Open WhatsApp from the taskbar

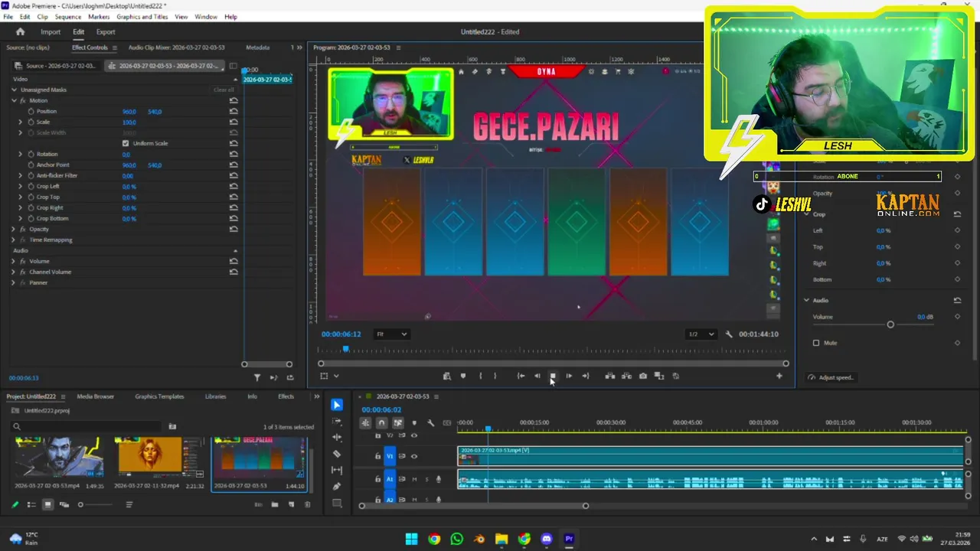457,539
